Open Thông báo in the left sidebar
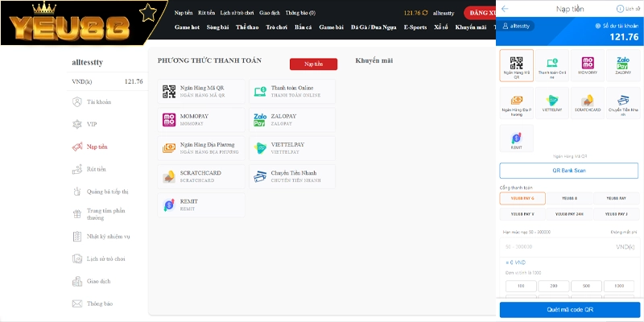The image size is (644, 322). pyautogui.click(x=92, y=304)
